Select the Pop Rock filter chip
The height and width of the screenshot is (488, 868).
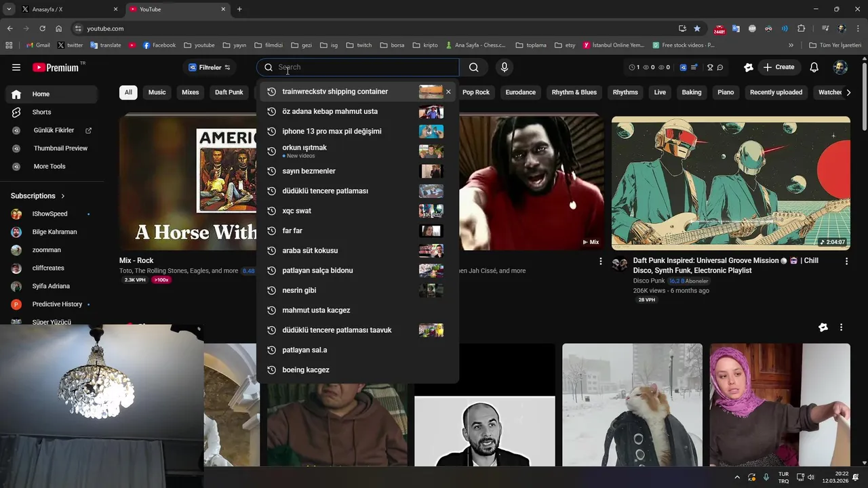pos(476,92)
